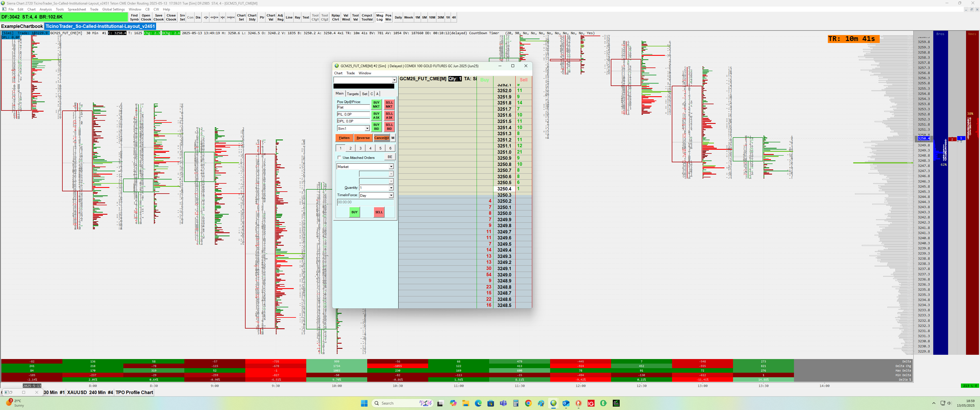Open the Msg Log toolbar button
Image resolution: width=980 pixels, height=410 pixels.
coord(379,17)
